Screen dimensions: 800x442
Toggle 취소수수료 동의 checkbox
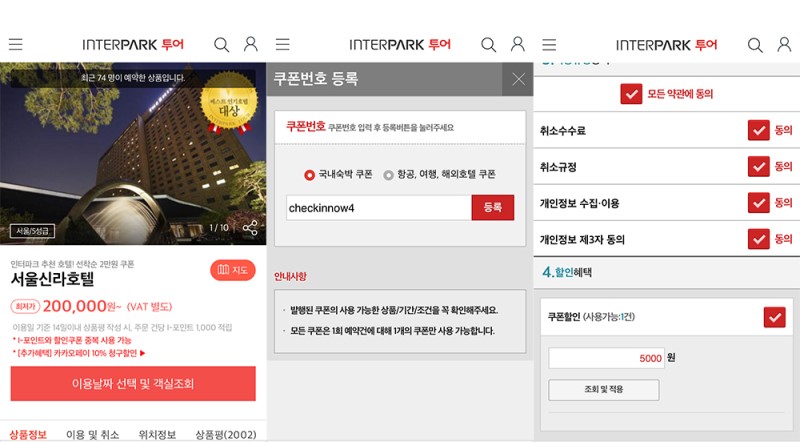coord(759,130)
